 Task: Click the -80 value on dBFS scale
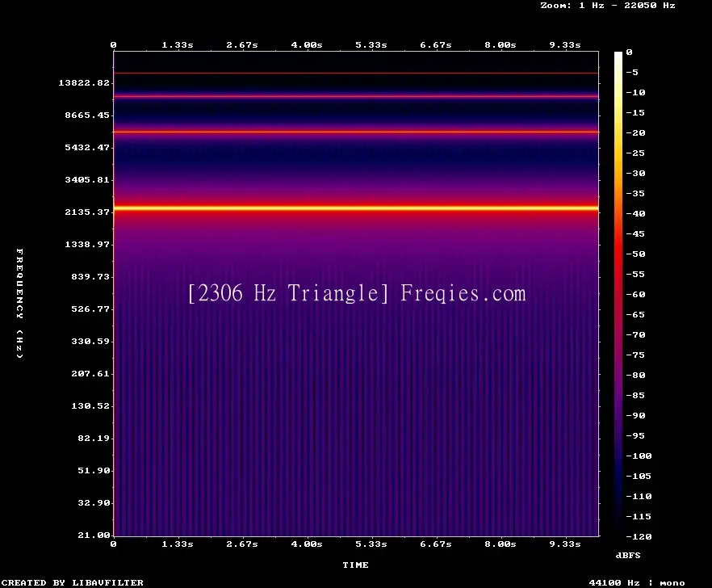pyautogui.click(x=636, y=375)
